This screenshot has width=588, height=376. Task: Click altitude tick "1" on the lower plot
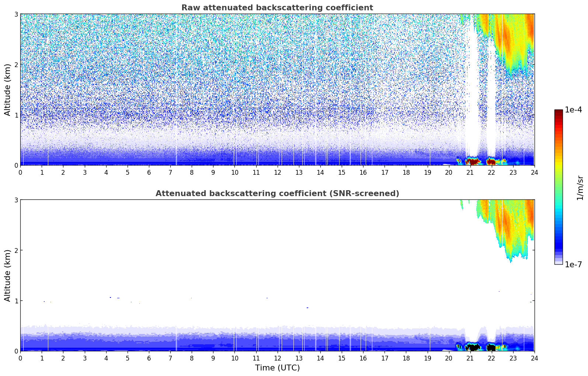pos(16,301)
